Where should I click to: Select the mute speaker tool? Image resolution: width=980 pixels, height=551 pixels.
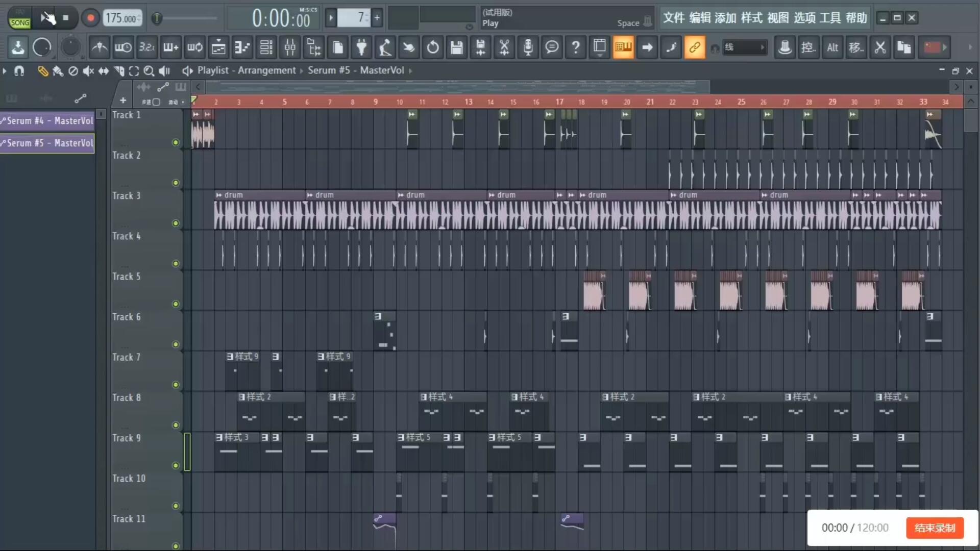(x=88, y=71)
